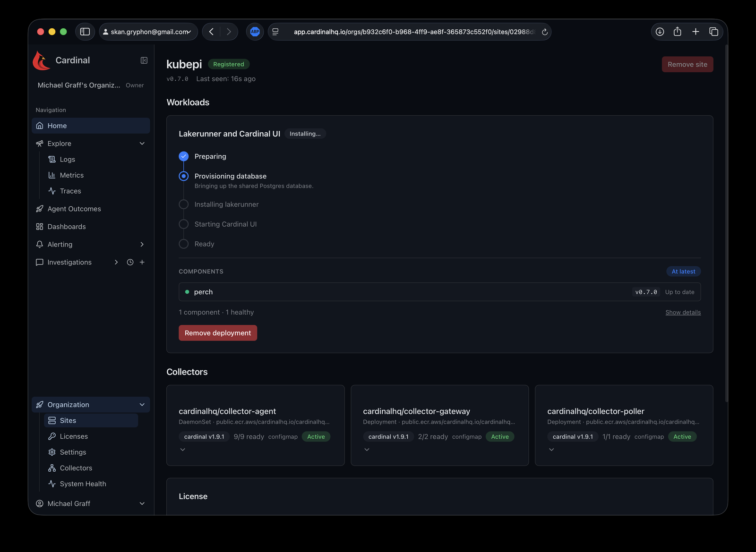Click the Registered status badge
This screenshot has width=756, height=552.
coord(229,64)
